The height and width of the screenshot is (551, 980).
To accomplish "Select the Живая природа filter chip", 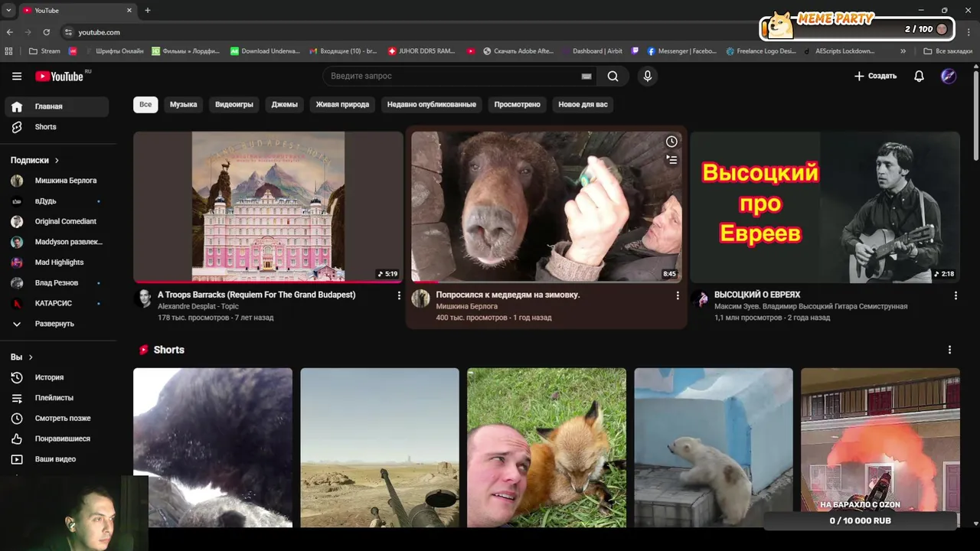I will [x=342, y=104].
